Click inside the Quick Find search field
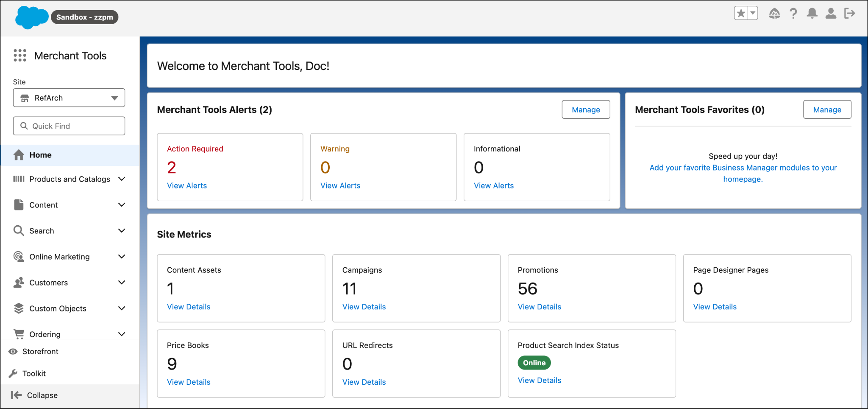 click(69, 126)
